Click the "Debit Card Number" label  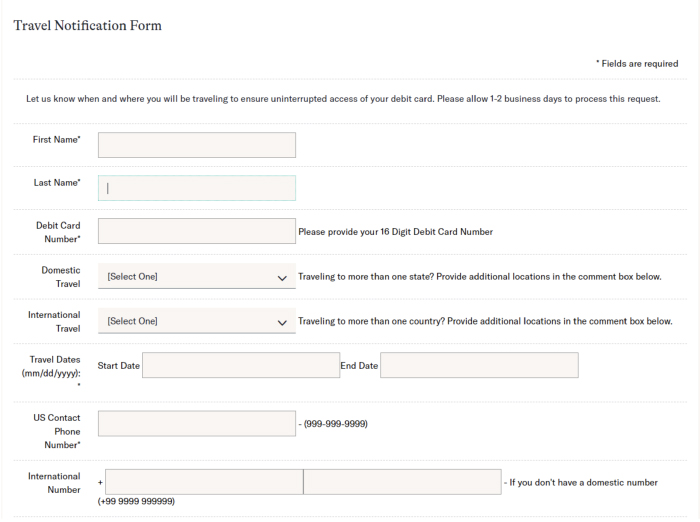(57, 232)
